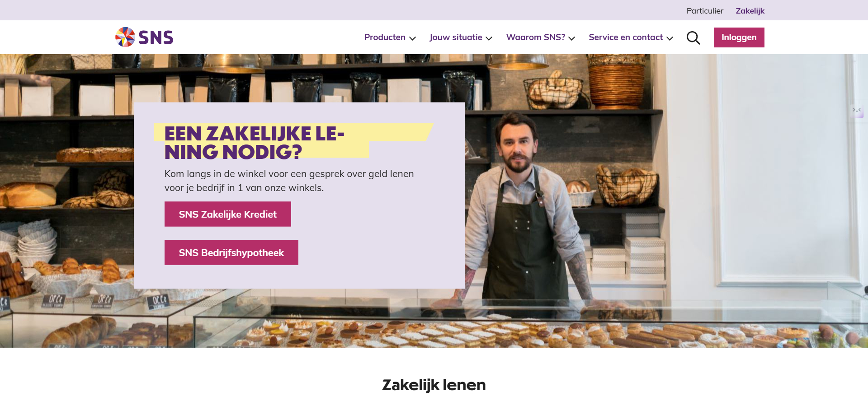Switch to the Particulier section
The height and width of the screenshot is (396, 868).
tap(705, 11)
